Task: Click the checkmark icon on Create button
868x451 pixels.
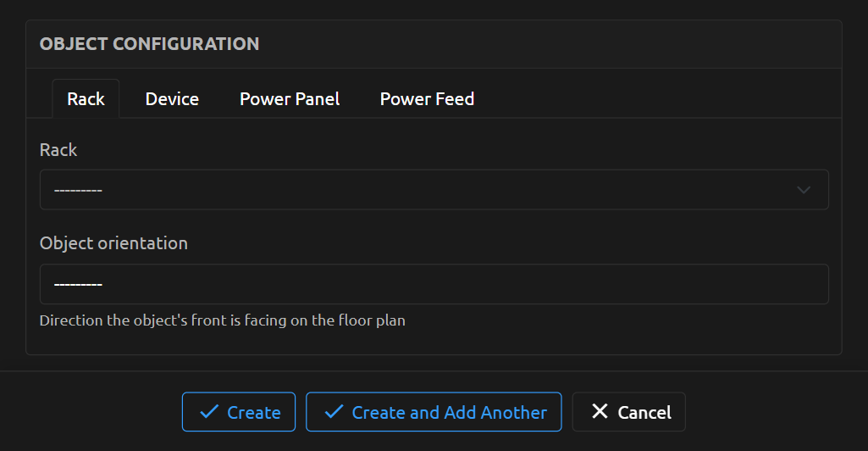Action: [x=208, y=412]
